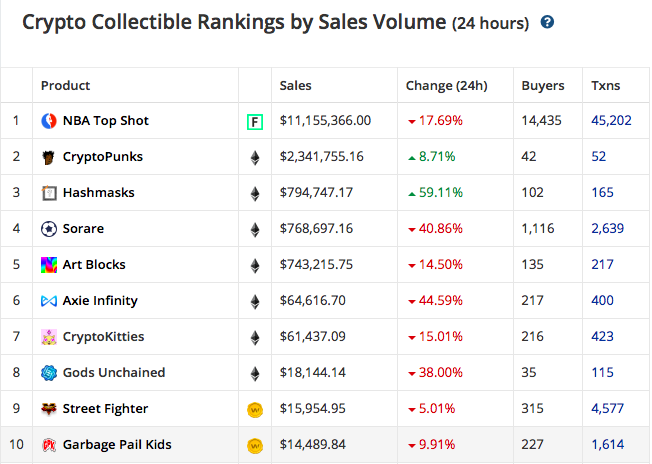Viewport: 652px width, 464px height.
Task: Click the CryptoKitties cat icon
Action: point(49,337)
